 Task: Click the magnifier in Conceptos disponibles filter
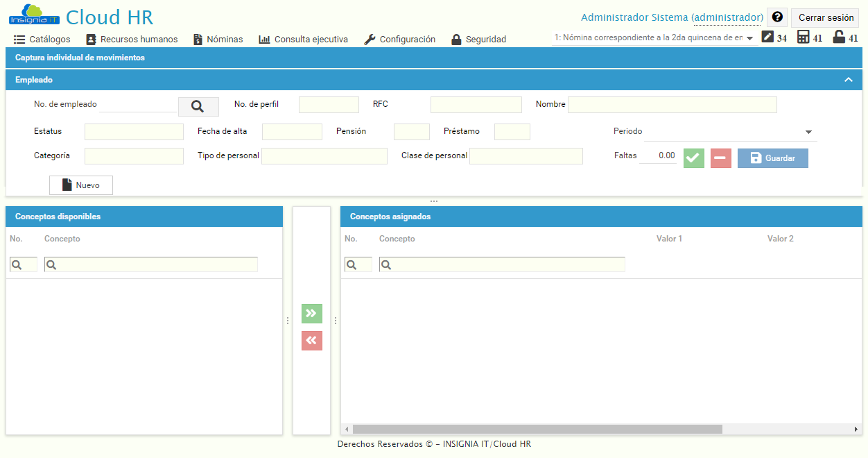click(22, 264)
